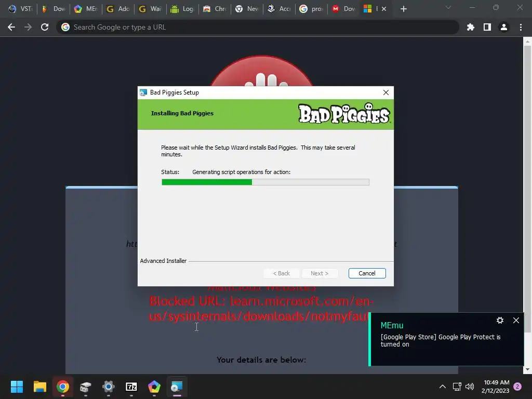Viewport: 532px width, 399px height.
Task: Switch to the Acc browser tab
Action: (279, 9)
